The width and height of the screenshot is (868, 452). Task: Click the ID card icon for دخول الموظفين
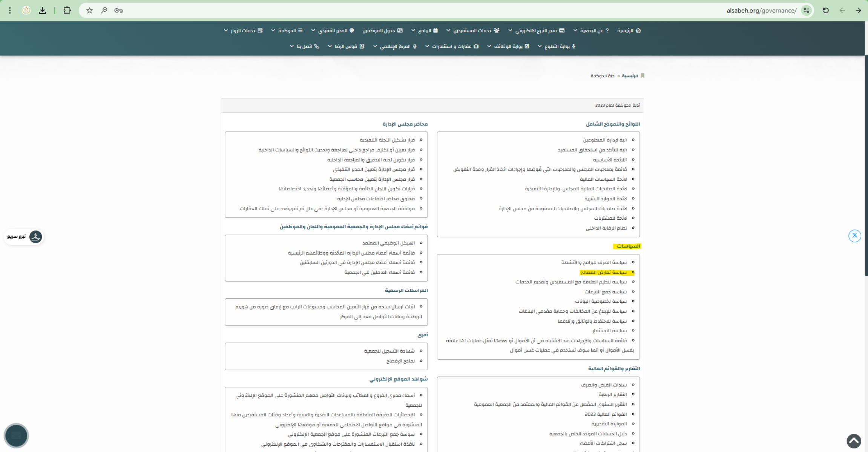[400, 31]
